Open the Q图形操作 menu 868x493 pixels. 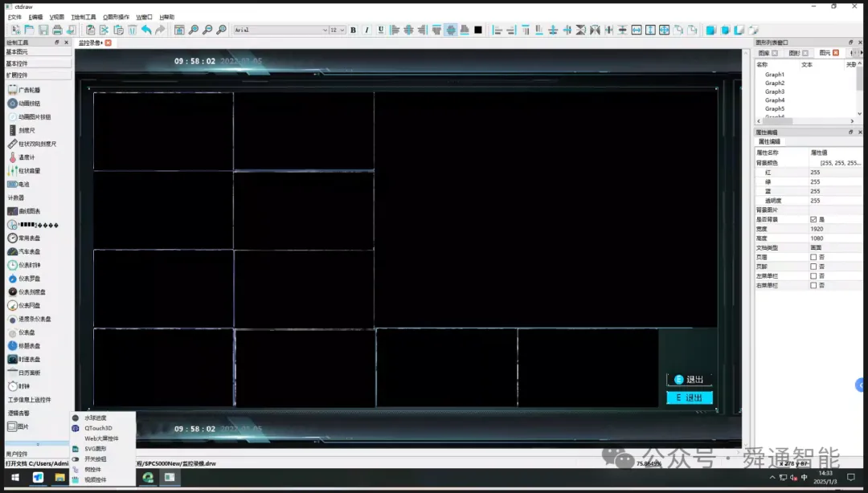point(117,17)
